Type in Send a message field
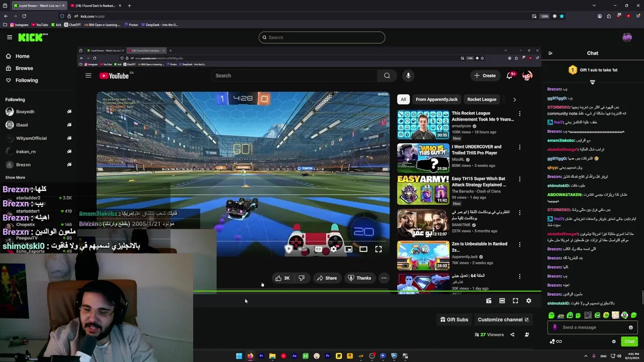The image size is (644, 362). 592,327
